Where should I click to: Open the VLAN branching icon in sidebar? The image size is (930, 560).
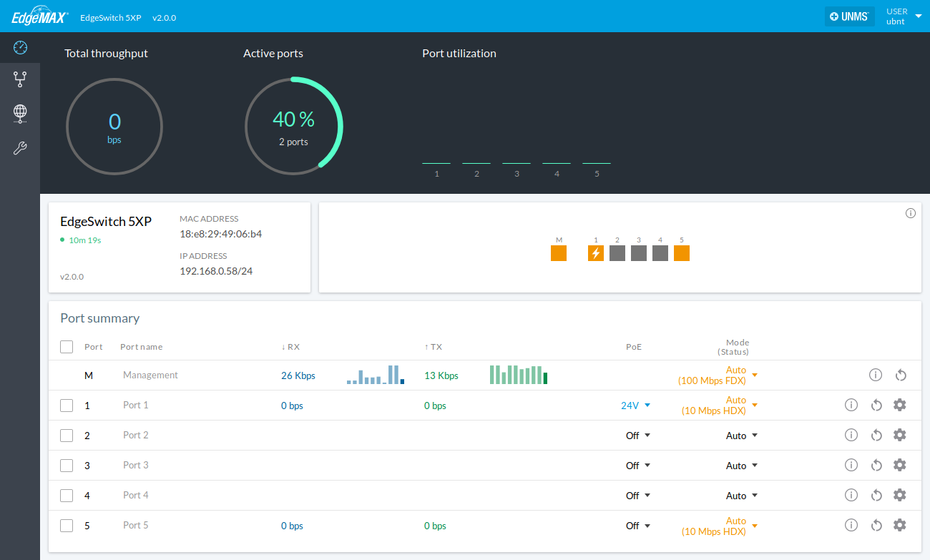pos(20,79)
